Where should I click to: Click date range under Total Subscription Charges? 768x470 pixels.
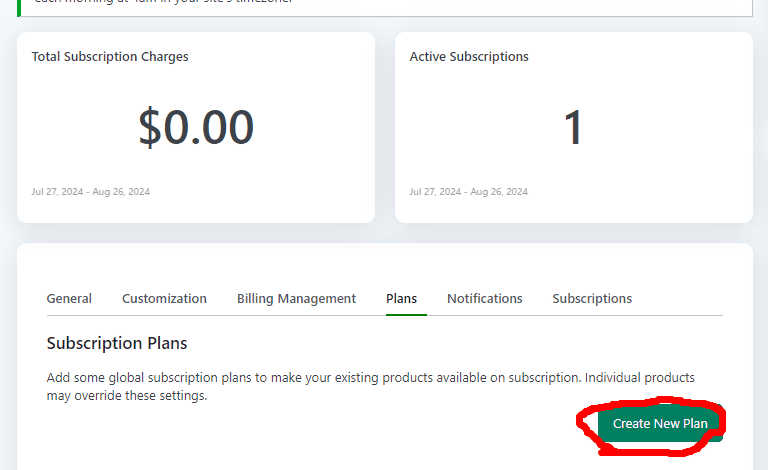coord(91,191)
